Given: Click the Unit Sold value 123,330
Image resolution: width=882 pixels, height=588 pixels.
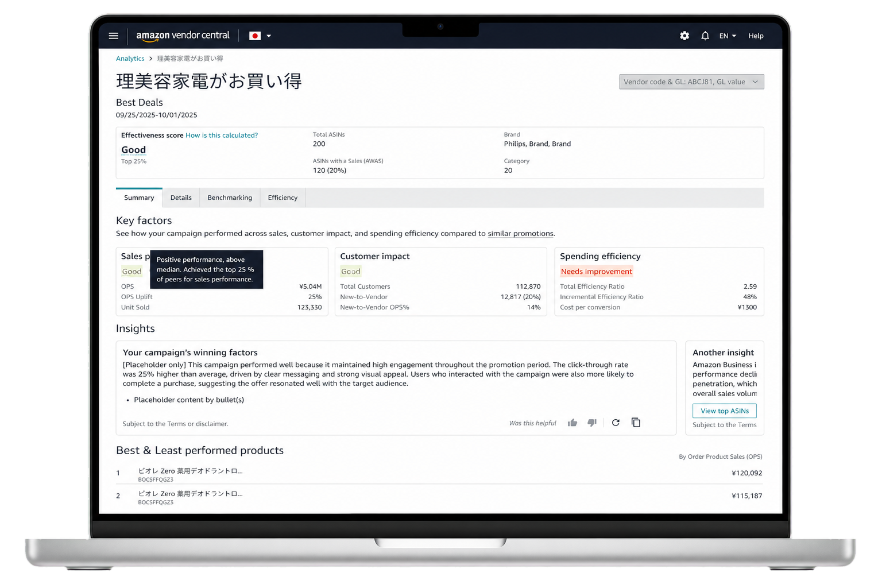Looking at the screenshot, I should 310,307.
